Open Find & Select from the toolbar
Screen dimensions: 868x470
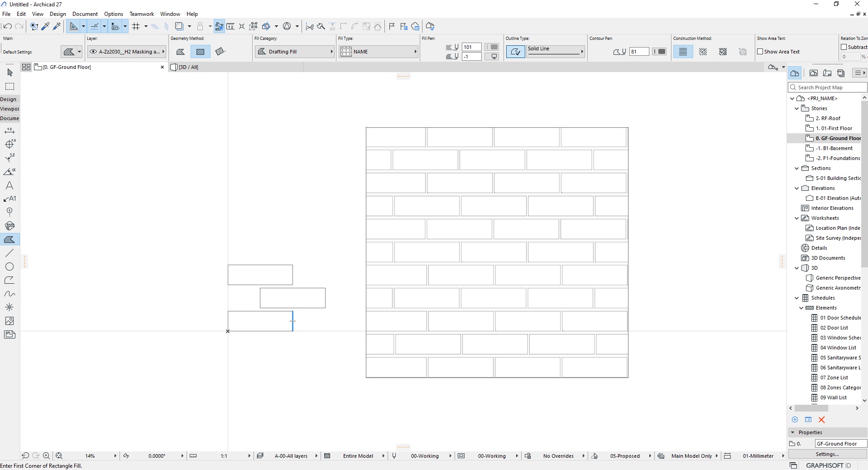[x=34, y=26]
